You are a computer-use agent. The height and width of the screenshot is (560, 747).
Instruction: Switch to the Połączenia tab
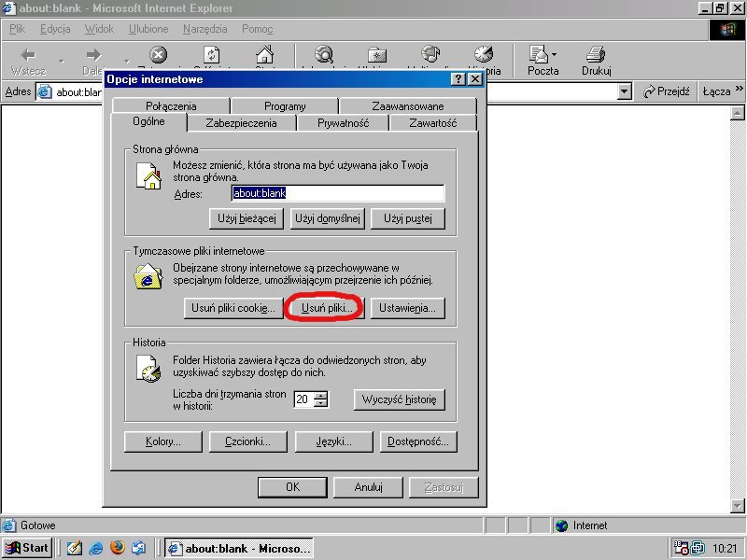click(x=171, y=106)
